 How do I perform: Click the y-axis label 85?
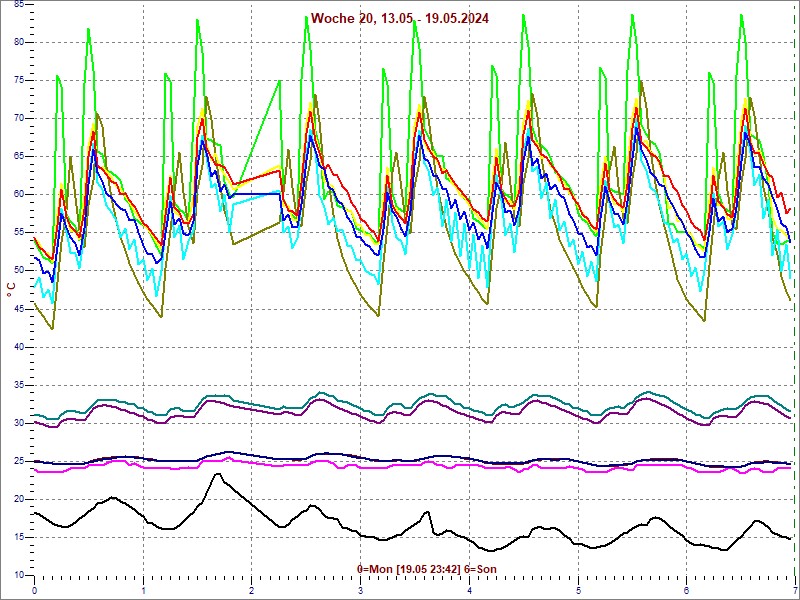tap(18, 4)
